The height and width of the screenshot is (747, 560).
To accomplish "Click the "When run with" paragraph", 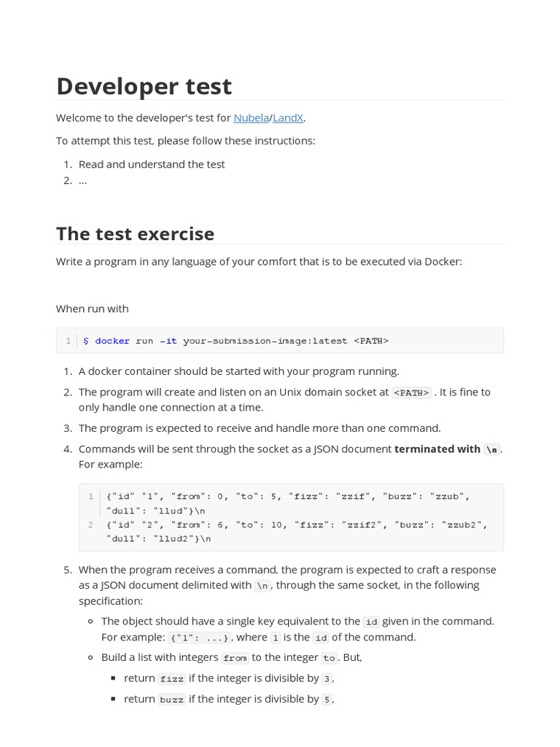I will coord(92,309).
